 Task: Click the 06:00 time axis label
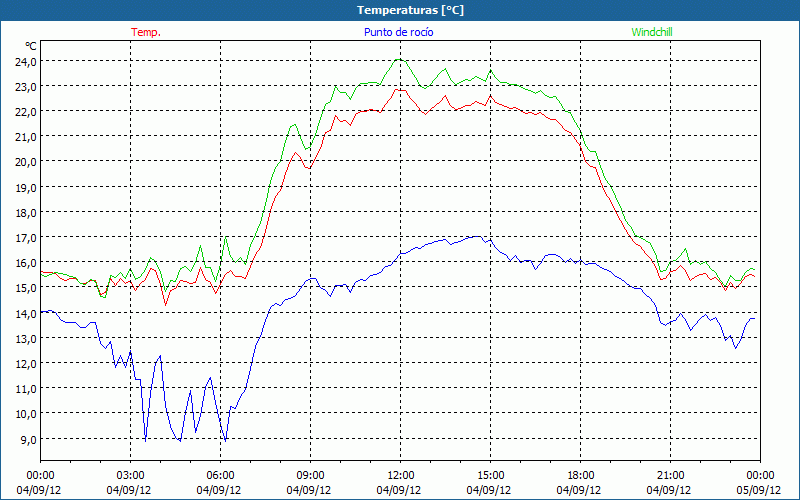click(220, 476)
